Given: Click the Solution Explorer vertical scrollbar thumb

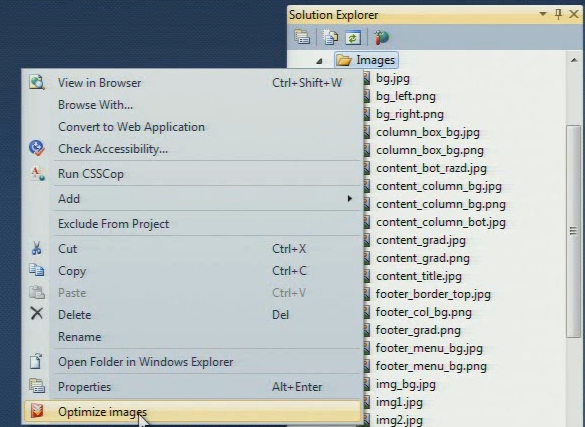Looking at the screenshot, I should tap(573, 231).
